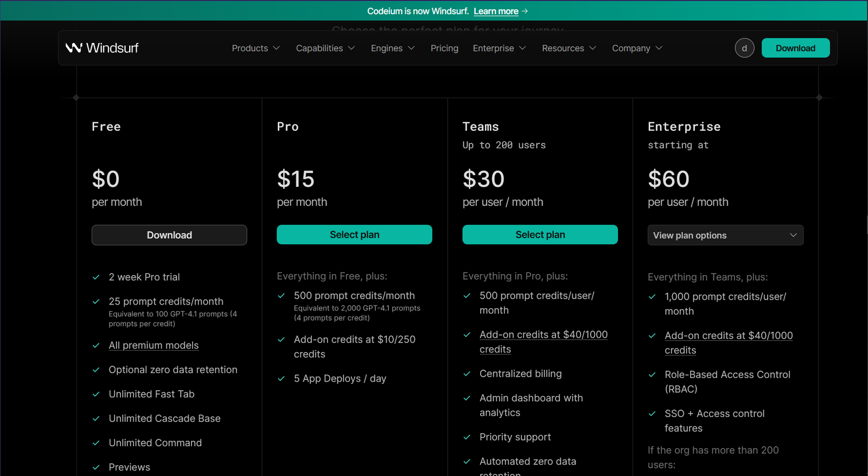Click checkmark icon beside Role-Based Access Control
The image size is (868, 476).
(652, 375)
